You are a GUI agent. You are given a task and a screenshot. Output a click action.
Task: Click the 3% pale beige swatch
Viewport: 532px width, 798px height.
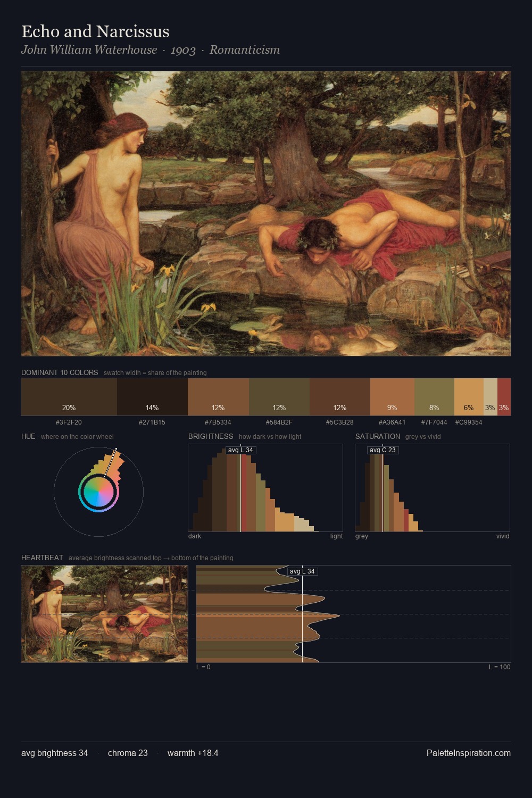[491, 397]
